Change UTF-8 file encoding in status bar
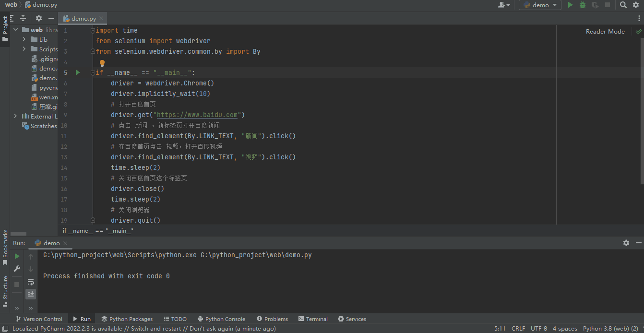The height and width of the screenshot is (333, 644). click(539, 329)
